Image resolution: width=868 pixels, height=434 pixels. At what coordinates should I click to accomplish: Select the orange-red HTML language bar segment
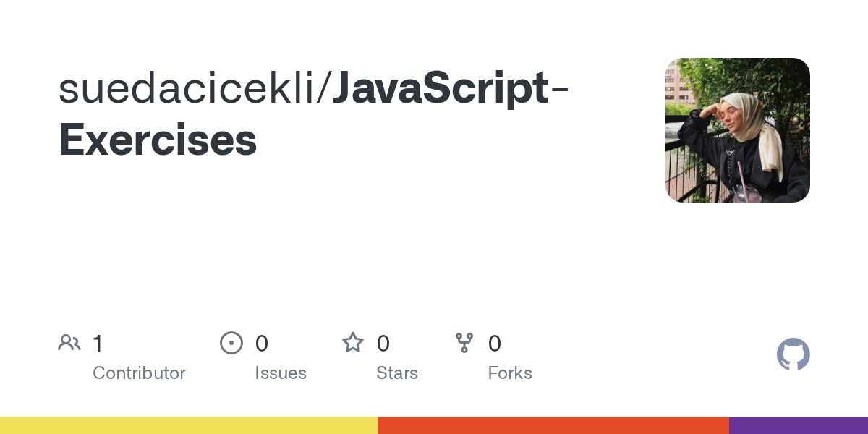point(553,425)
